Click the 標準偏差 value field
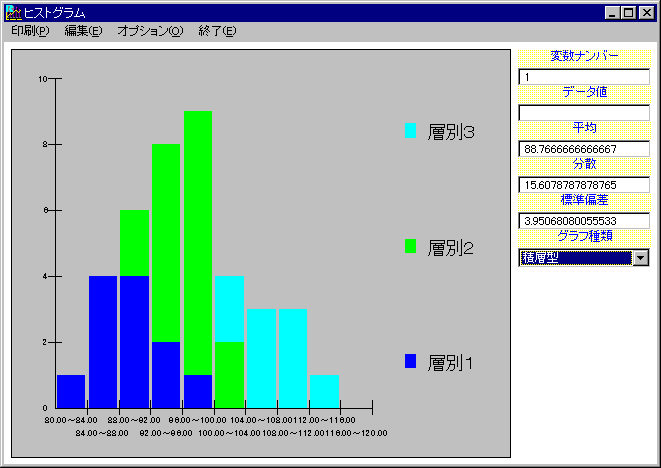The width and height of the screenshot is (661, 468). tap(584, 221)
